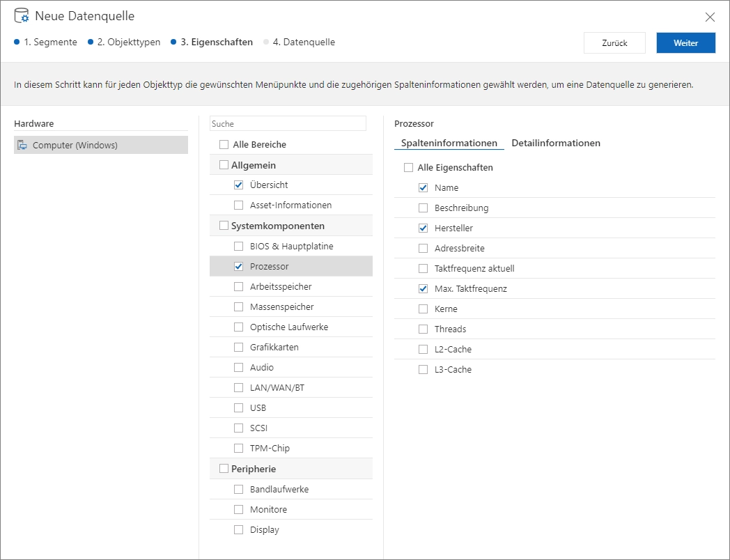This screenshot has height=560, width=730.
Task: Click the Computer (Windows) monitor icon
Action: 22,145
